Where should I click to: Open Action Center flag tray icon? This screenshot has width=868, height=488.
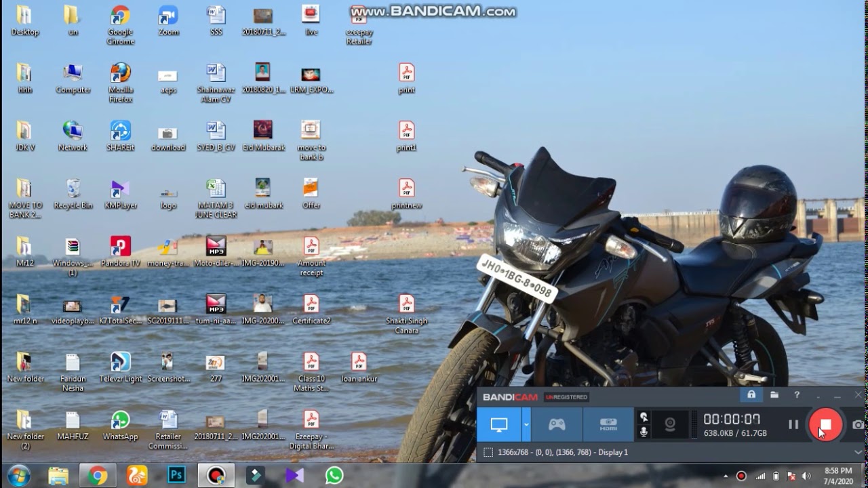tap(791, 476)
